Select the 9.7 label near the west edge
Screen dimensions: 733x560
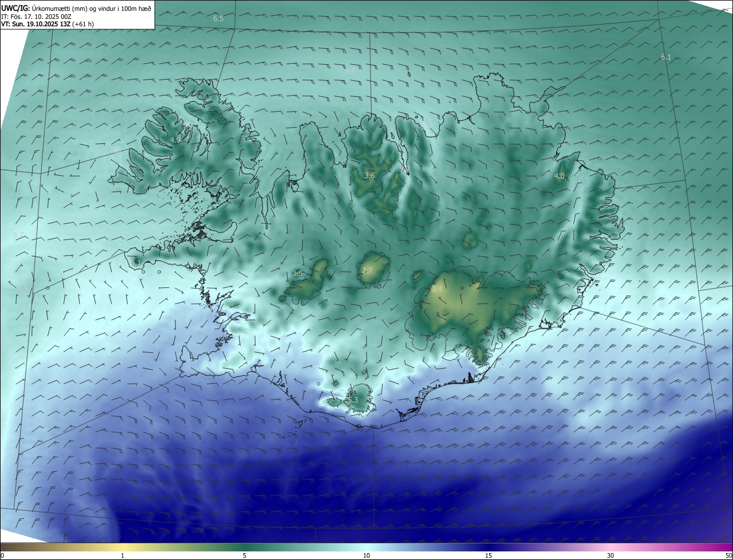coord(18,235)
